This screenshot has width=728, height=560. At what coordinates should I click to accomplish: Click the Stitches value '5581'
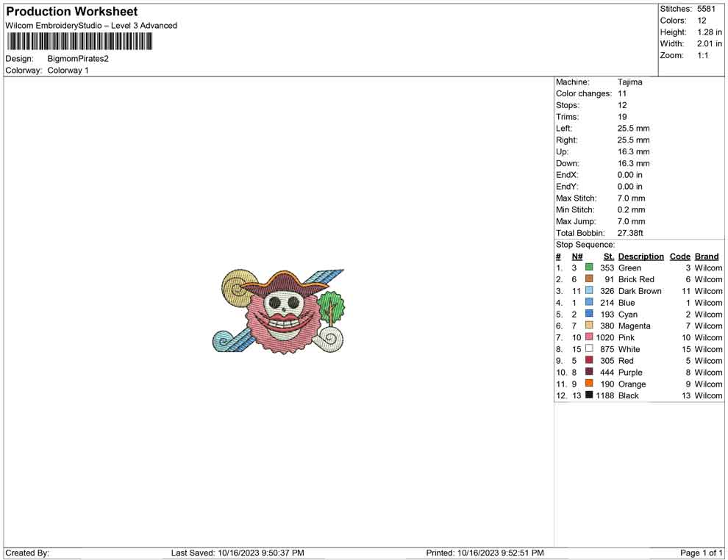706,9
